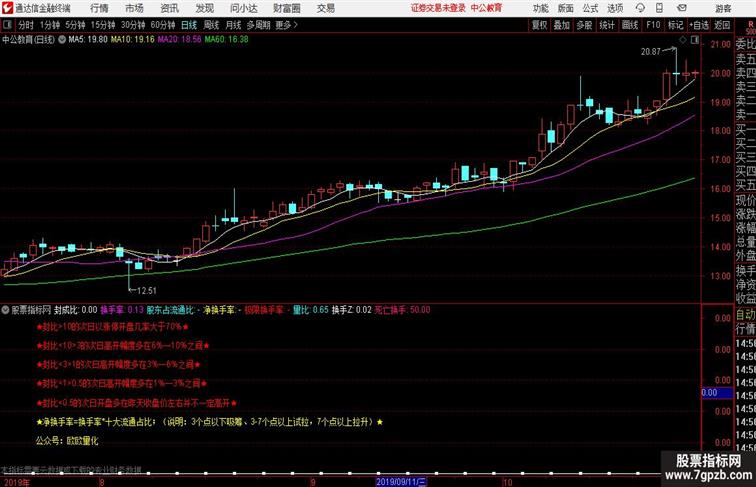The width and height of the screenshot is (756, 487).
Task: Open the 发现 menu
Action: tap(204, 8)
